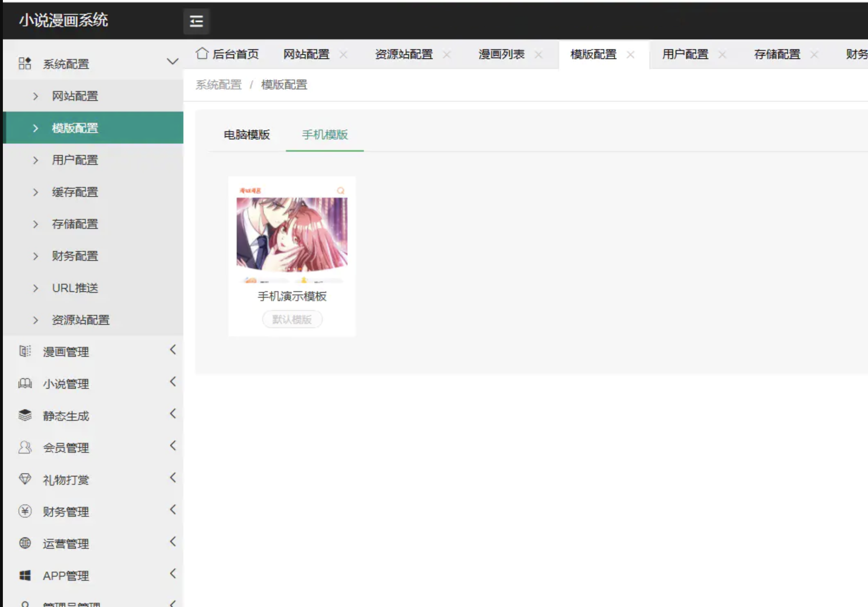Click the 礼物打赏 sidebar menu label
Viewport: 868px width, 607px height.
[66, 480]
